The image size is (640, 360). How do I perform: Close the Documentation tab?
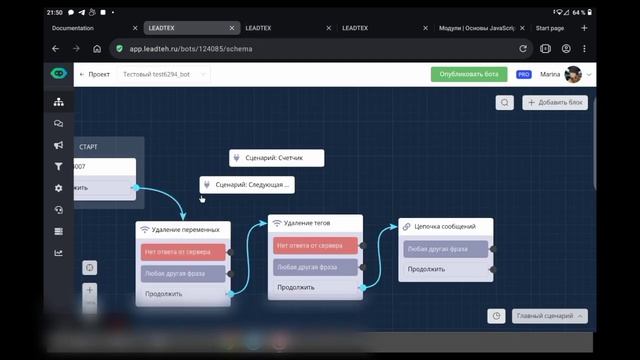(x=135, y=28)
